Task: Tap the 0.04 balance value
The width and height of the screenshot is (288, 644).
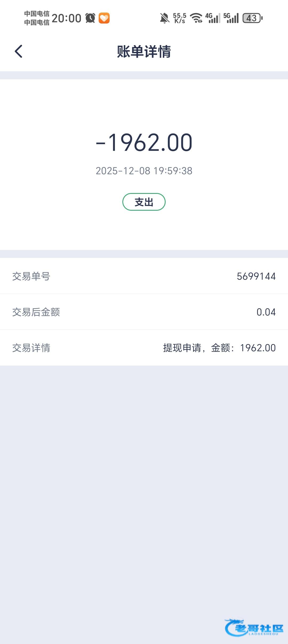Action: tap(266, 312)
